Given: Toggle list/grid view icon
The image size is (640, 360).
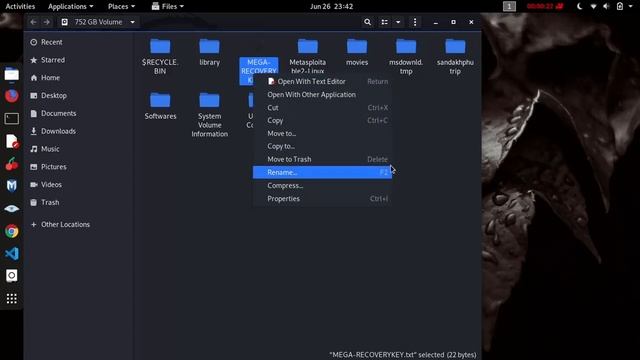Looking at the screenshot, I should [384, 22].
